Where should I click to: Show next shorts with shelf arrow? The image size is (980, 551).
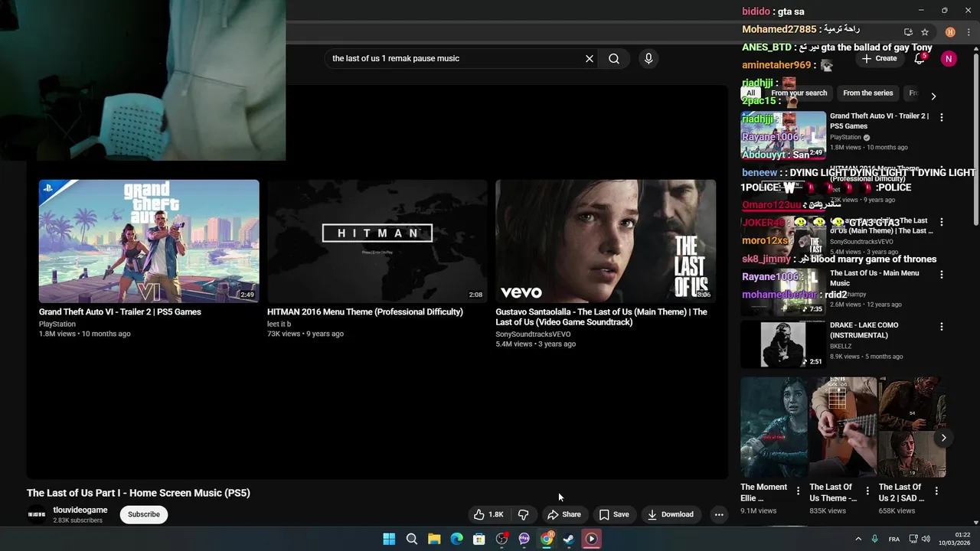[943, 438]
